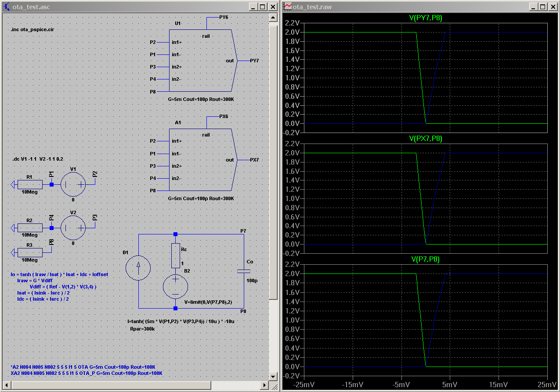Select resistor R1 symbol

pyautogui.click(x=30, y=185)
